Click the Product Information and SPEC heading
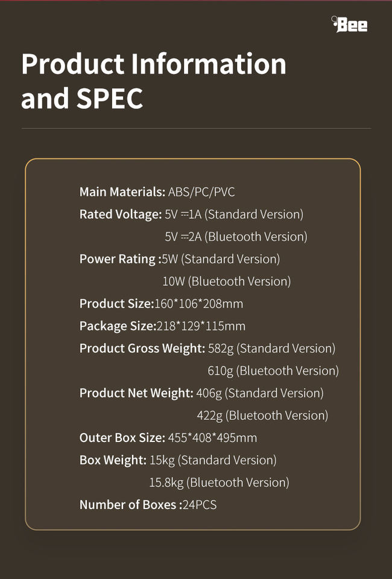Screen dimensions: 392x579 tap(154, 81)
